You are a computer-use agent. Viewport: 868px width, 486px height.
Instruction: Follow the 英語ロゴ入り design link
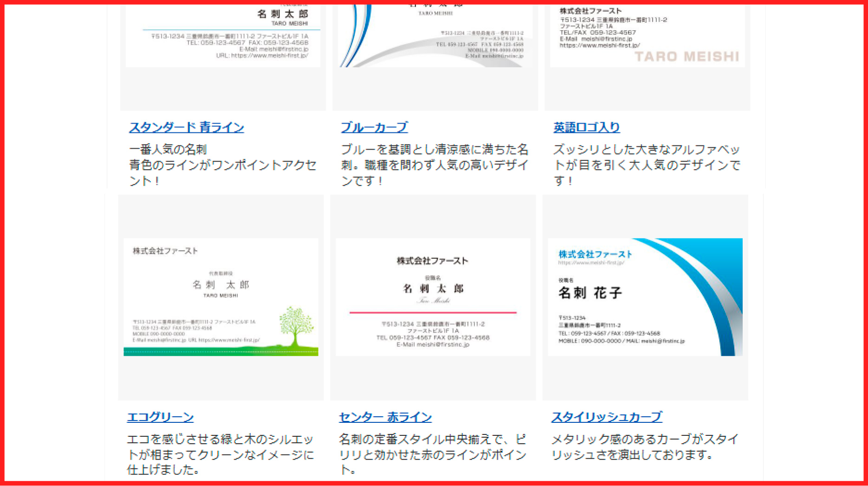click(x=586, y=127)
